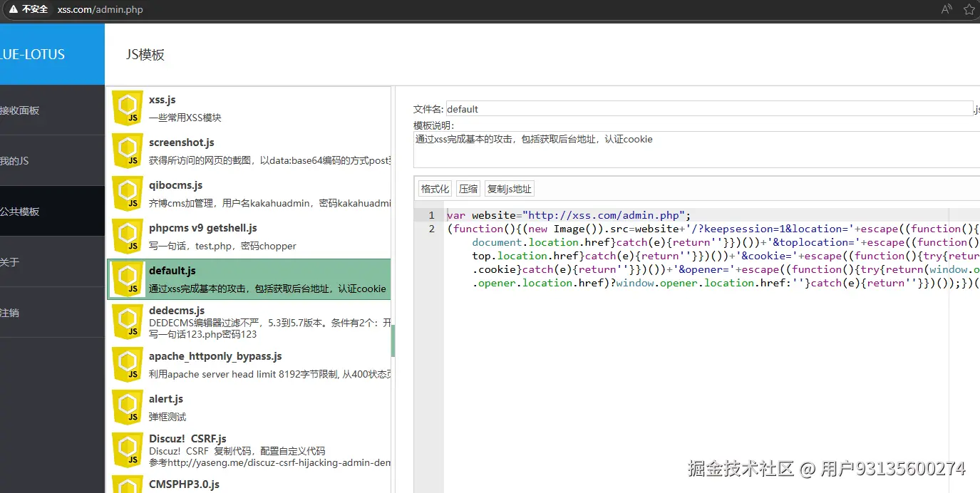Viewport: 980px width, 493px height.
Task: Click the JS icon beside qibocms.js
Action: coord(128,194)
